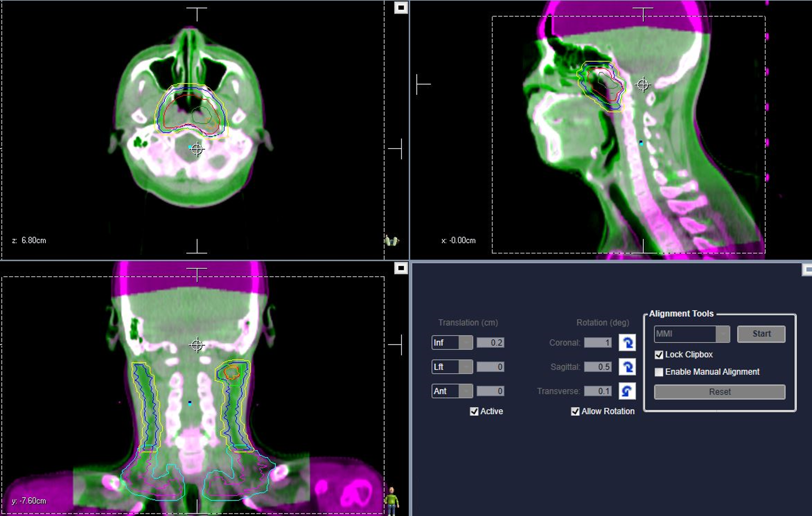Open the Ant direction dropdown
The height and width of the screenshot is (516, 812).
click(466, 391)
